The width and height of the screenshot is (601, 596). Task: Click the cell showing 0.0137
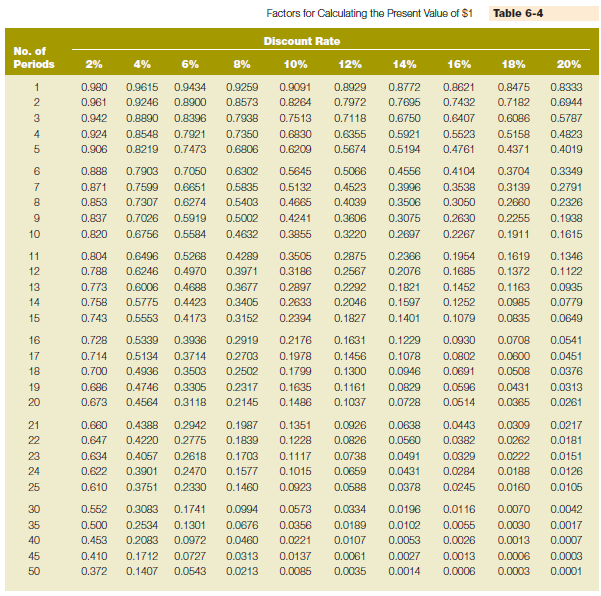tap(295, 556)
